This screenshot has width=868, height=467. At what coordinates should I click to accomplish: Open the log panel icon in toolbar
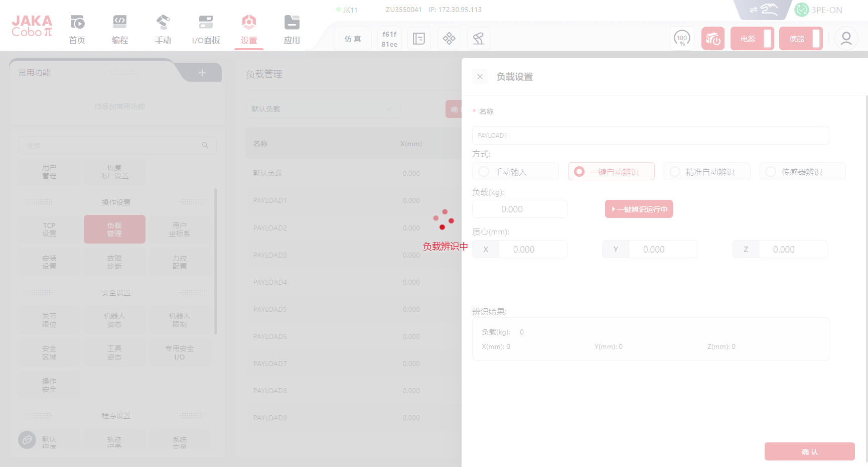pyautogui.click(x=419, y=39)
